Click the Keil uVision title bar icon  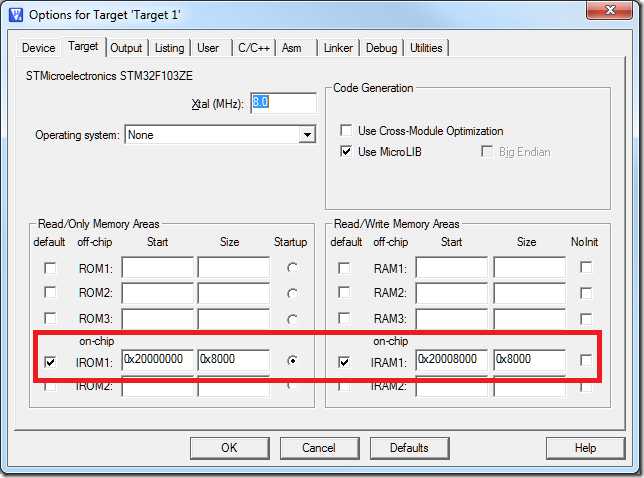click(x=16, y=15)
